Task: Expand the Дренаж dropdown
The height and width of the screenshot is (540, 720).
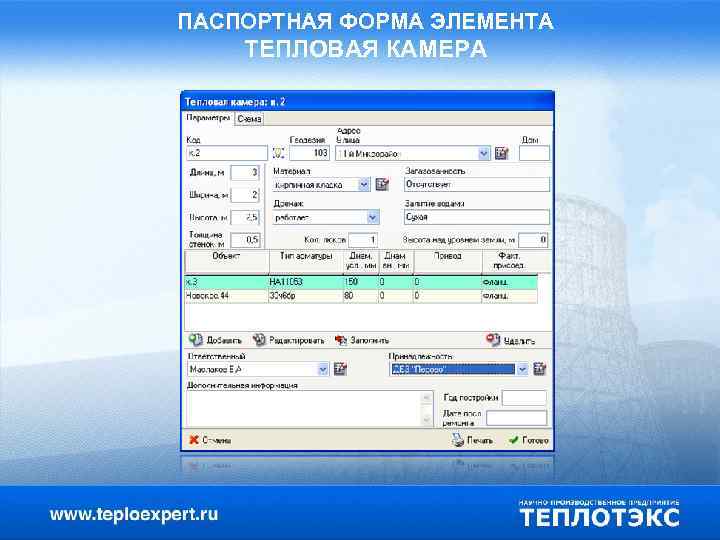Action: [373, 218]
